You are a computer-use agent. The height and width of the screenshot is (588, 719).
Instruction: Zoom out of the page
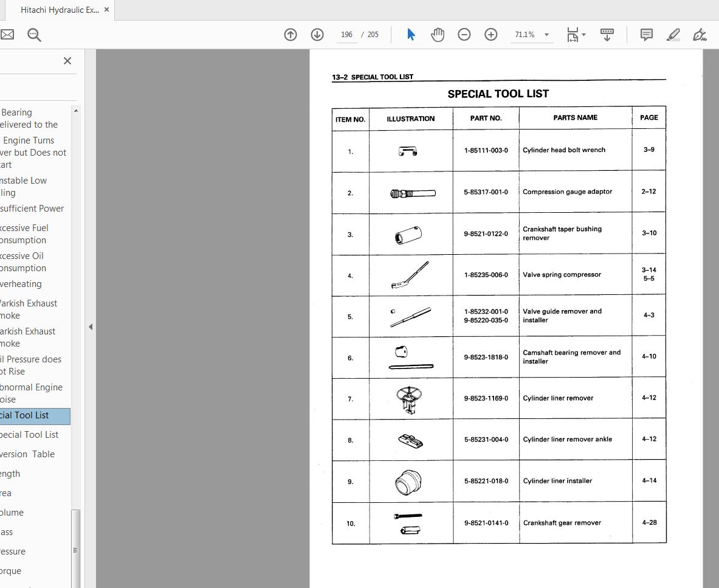click(x=464, y=35)
